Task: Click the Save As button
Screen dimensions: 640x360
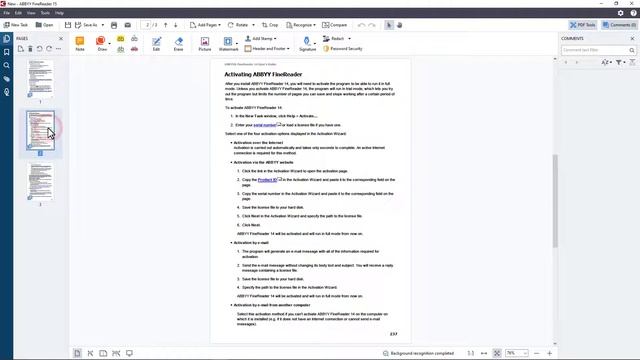Action: (87, 25)
